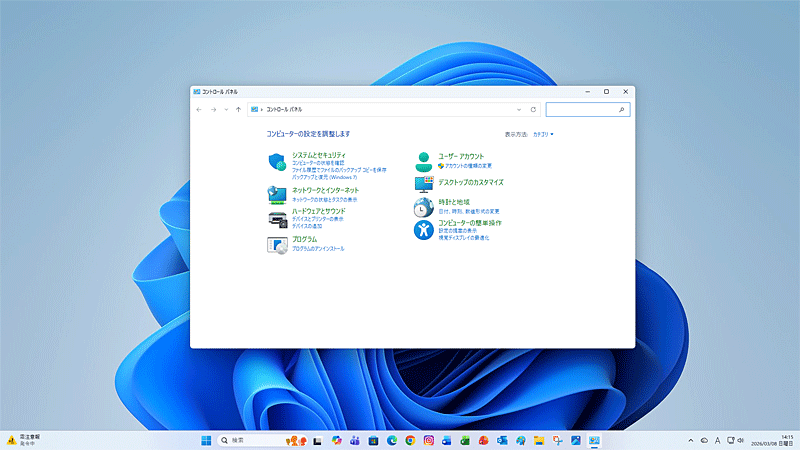Viewport: 800px width, 450px height.
Task: Open the 表示方法 カテゴリ view dropdown
Action: [x=543, y=133]
